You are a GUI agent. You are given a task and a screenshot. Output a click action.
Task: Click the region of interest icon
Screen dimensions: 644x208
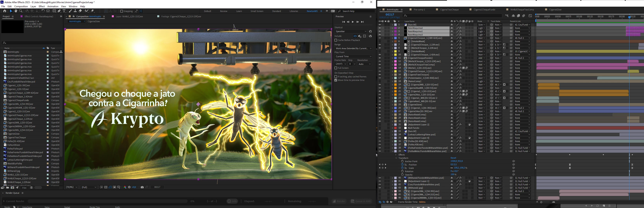[x=114, y=187]
